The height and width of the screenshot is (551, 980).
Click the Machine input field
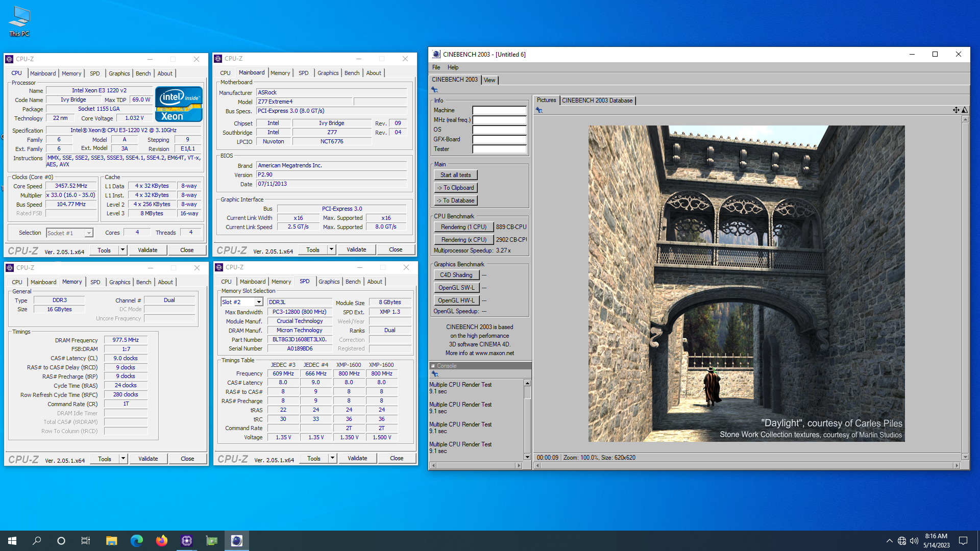click(499, 110)
